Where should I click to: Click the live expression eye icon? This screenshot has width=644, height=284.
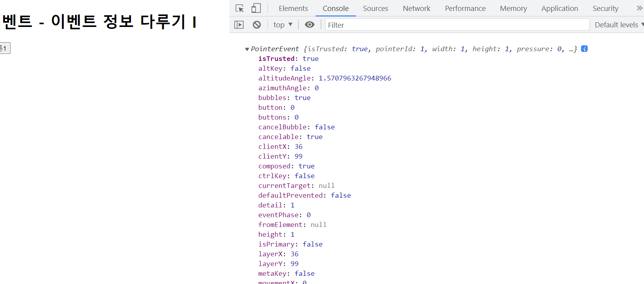pos(310,25)
